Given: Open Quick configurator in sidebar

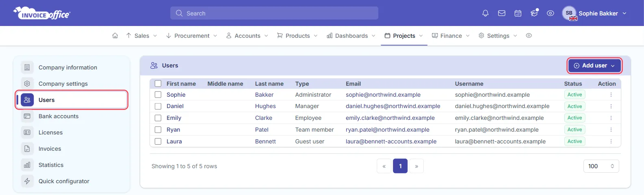Looking at the screenshot, I should pos(72,181).
